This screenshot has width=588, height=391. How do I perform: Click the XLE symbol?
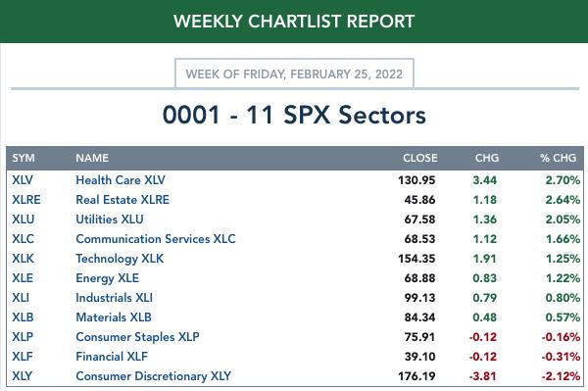tap(23, 277)
